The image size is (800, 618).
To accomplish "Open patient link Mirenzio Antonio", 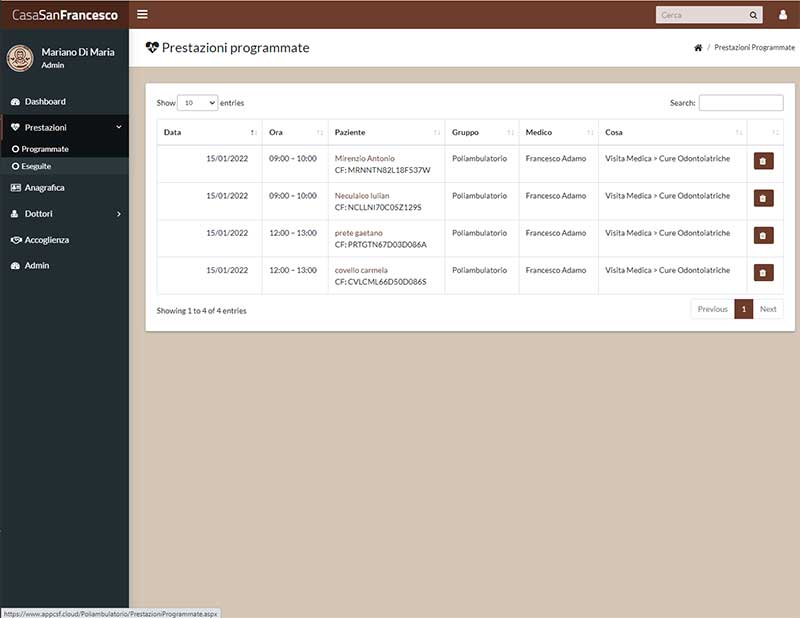I will [364, 158].
